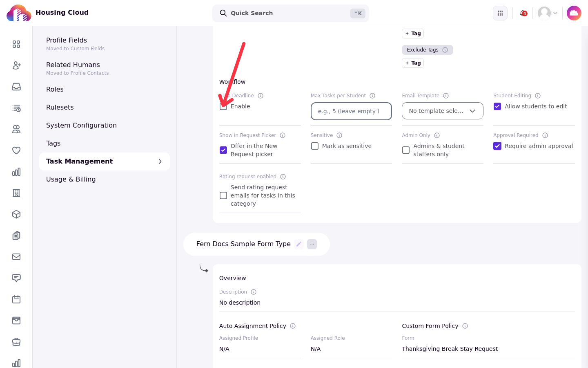This screenshot has height=368, width=588.
Task: Open the notifications bell icon
Action: 523,13
